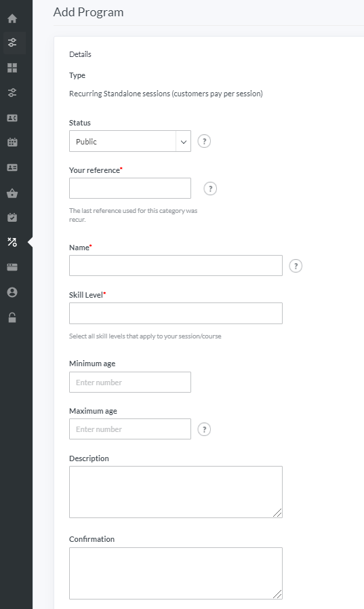Open the Home icon in sidebar
The height and width of the screenshot is (609, 364).
(x=12, y=18)
